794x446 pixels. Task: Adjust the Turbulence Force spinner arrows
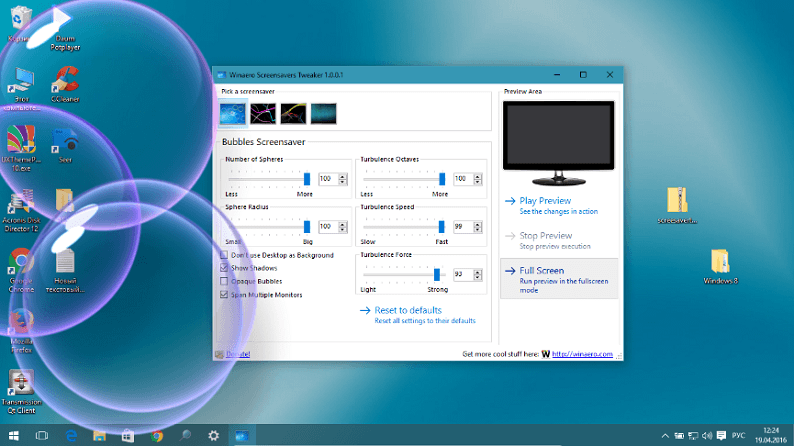coord(478,274)
